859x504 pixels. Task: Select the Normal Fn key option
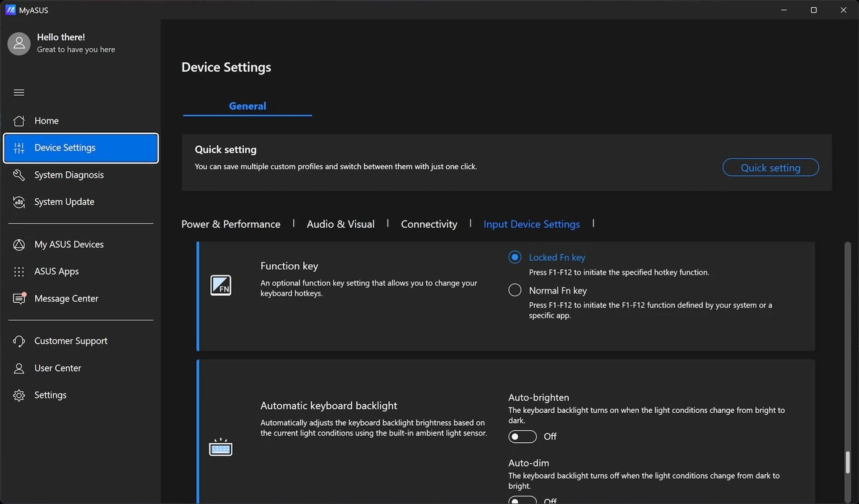(x=515, y=290)
